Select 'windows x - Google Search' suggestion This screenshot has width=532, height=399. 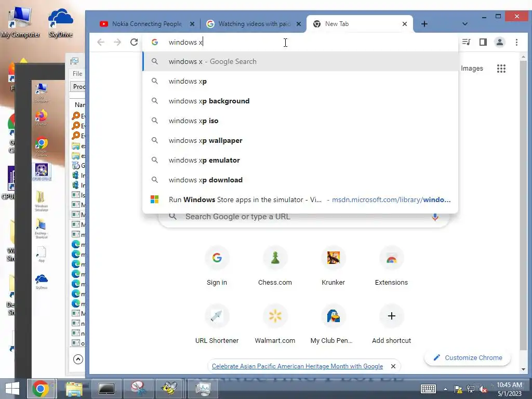tap(300, 61)
